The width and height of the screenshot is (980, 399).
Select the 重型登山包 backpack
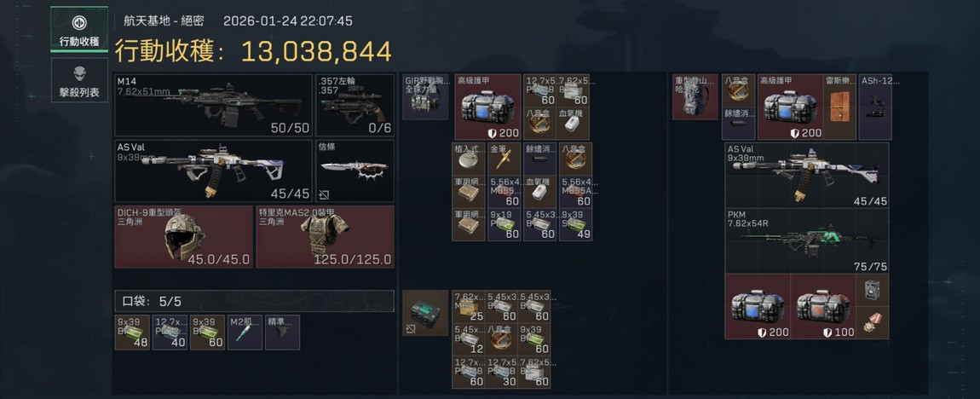[x=695, y=97]
